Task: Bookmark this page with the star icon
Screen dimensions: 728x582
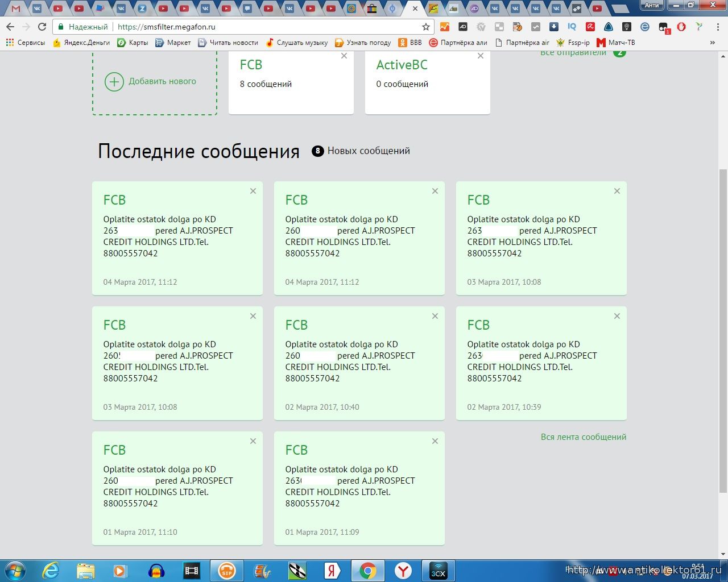Action: pyautogui.click(x=426, y=27)
